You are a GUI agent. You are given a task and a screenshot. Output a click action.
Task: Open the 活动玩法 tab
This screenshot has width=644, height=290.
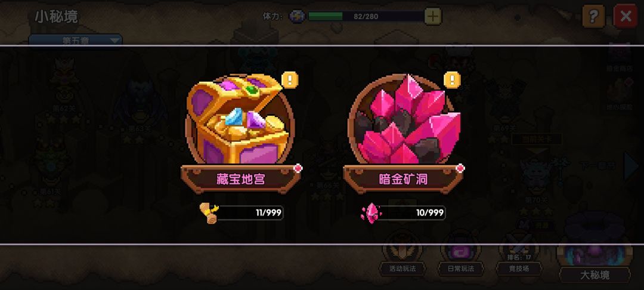coord(402,269)
